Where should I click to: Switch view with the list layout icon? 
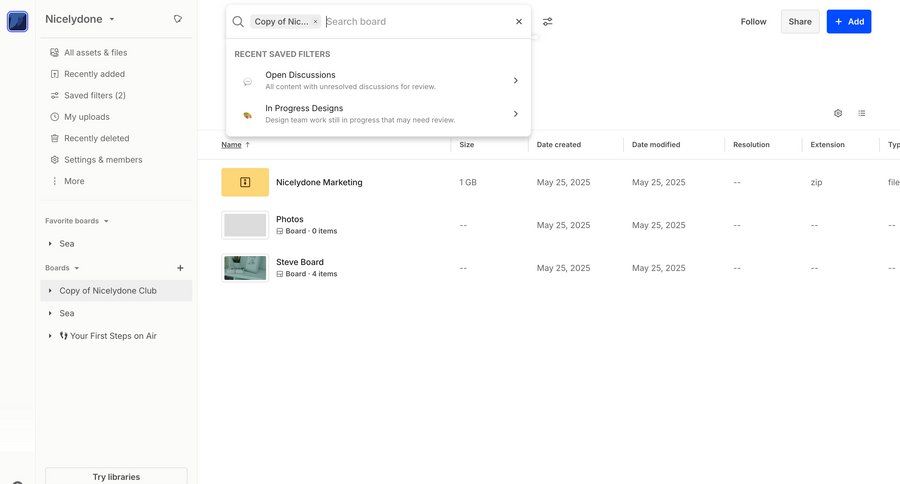click(862, 113)
